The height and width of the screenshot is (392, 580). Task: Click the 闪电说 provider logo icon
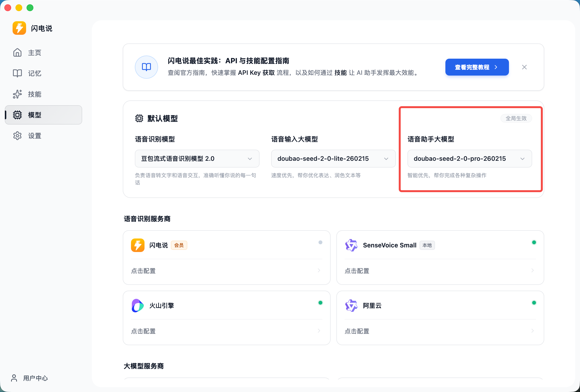point(138,245)
